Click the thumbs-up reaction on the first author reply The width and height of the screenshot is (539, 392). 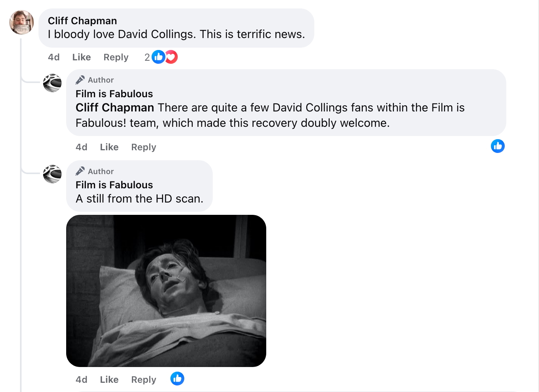497,146
